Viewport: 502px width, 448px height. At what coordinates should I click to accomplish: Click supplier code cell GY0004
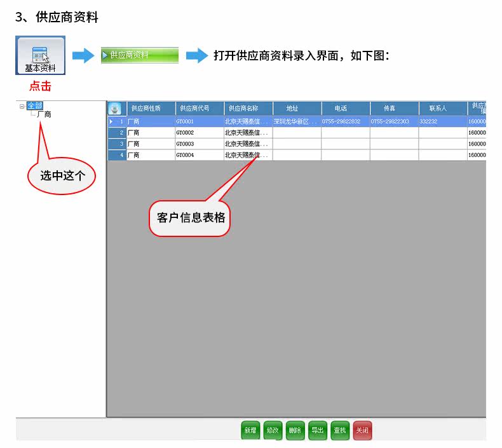pos(200,155)
